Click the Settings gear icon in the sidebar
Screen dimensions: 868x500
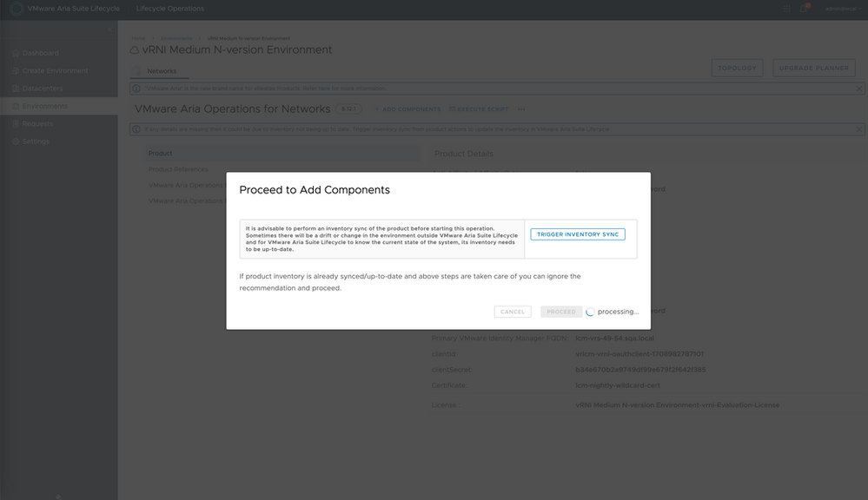(16, 141)
